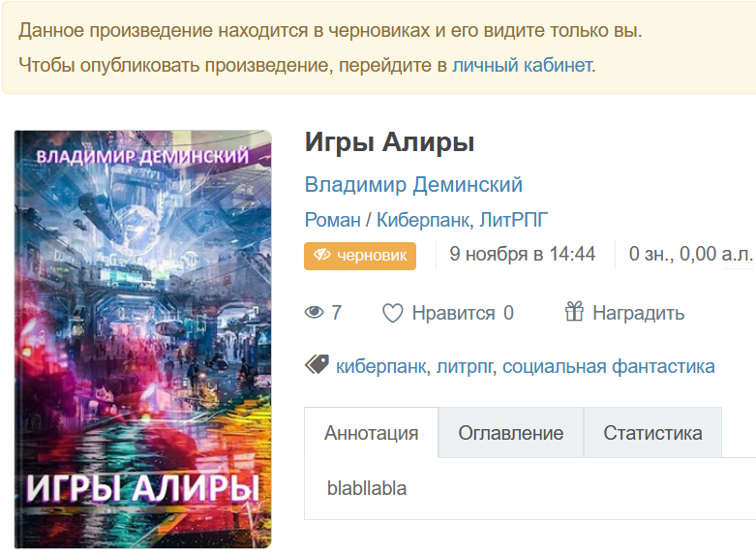Click the Нравится like label

(453, 313)
